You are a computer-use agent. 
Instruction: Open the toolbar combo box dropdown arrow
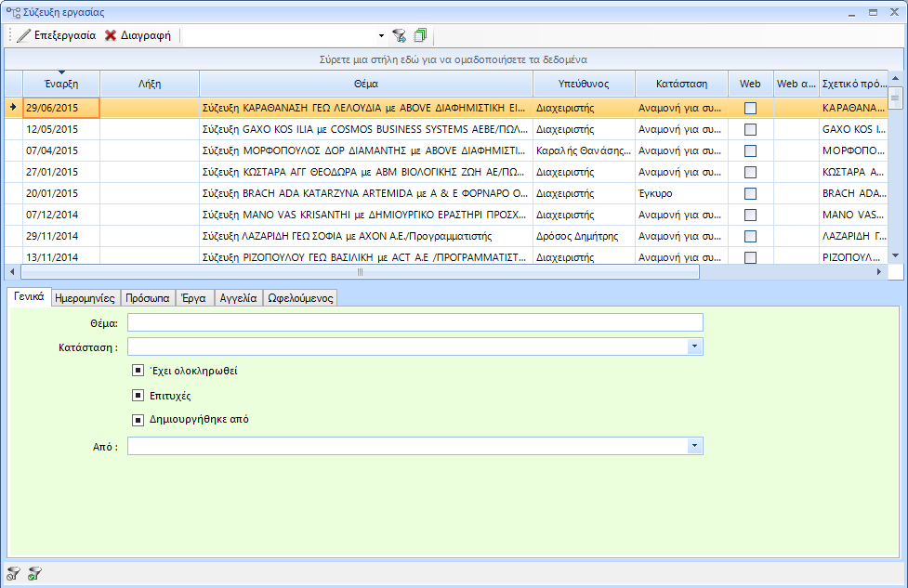click(x=381, y=35)
